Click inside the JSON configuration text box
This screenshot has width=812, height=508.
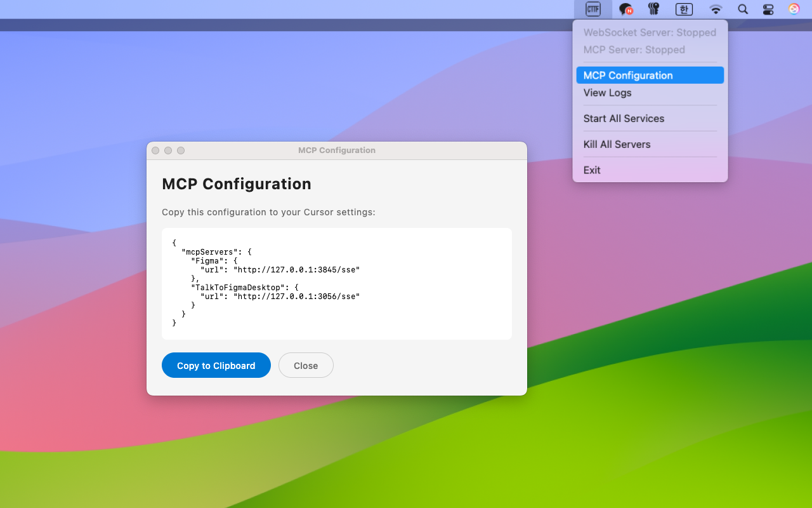[x=336, y=283]
